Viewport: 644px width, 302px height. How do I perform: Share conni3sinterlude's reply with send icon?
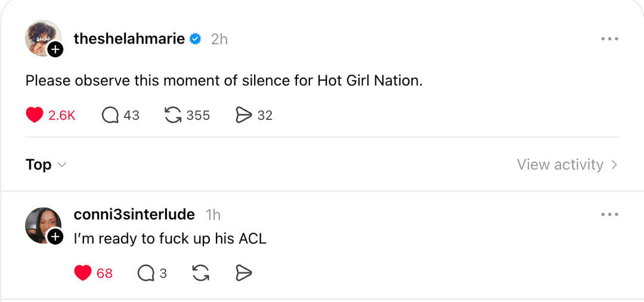point(244,273)
